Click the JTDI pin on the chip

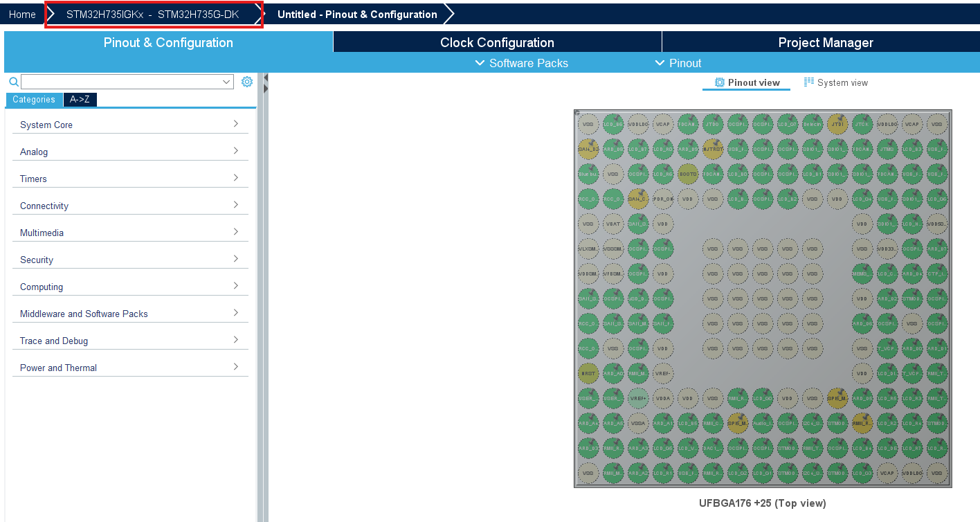point(837,124)
